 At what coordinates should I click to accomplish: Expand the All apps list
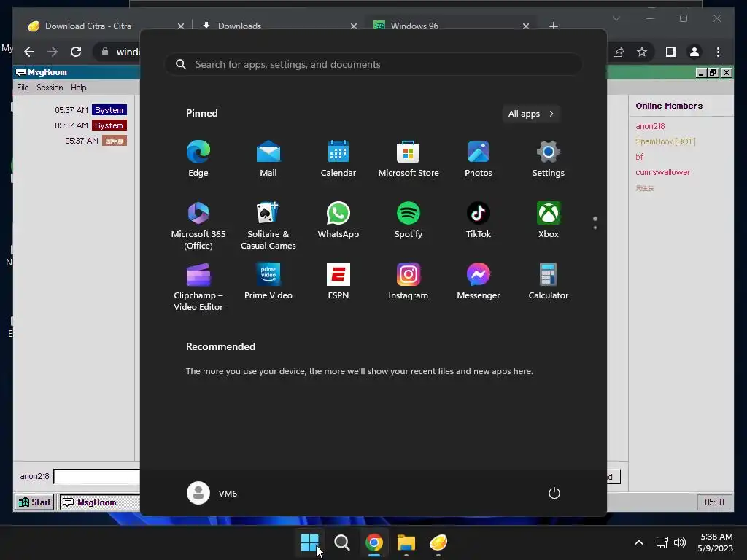click(x=531, y=114)
